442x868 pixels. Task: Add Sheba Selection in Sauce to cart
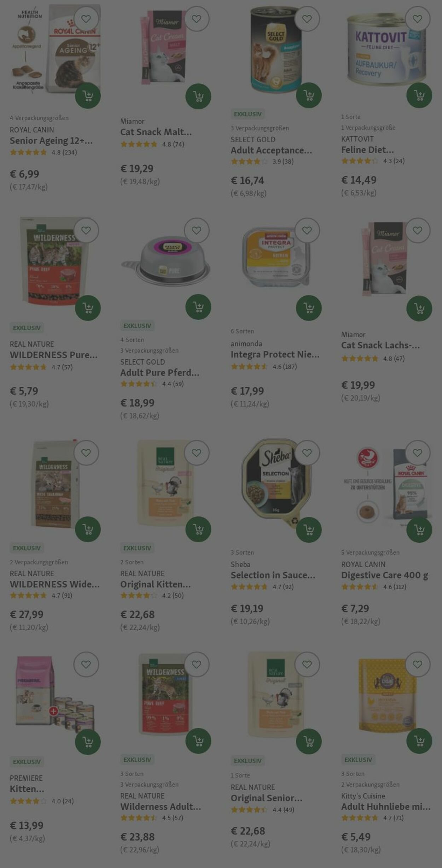pyautogui.click(x=309, y=530)
